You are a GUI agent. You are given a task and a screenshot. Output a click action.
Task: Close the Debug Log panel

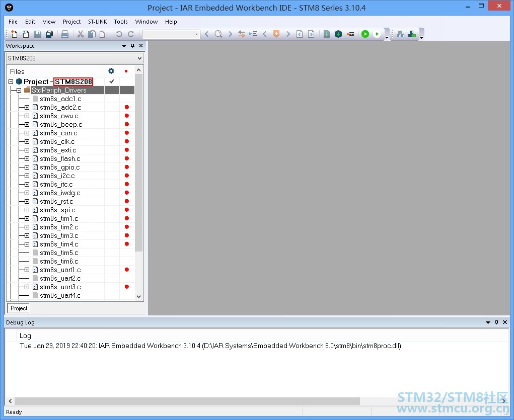click(x=505, y=322)
